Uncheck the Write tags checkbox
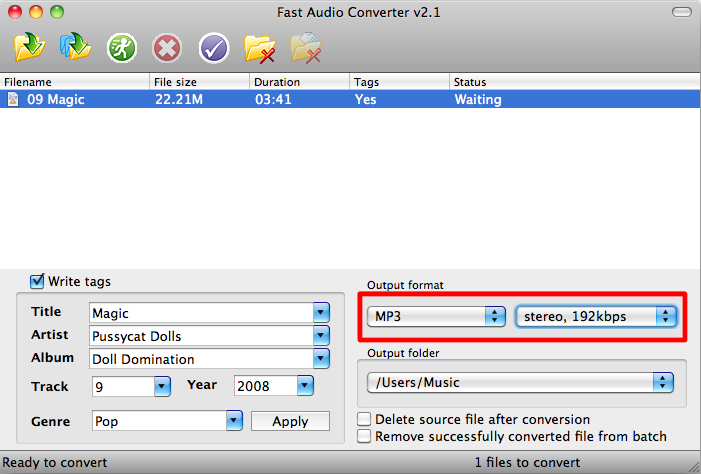701x474 pixels. click(37, 281)
